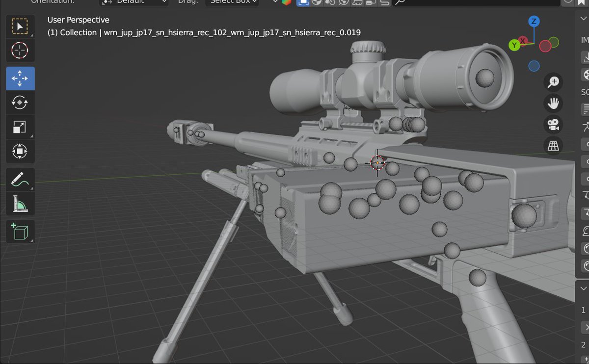
Task: Click the '(1) Collection | wm_jup_jp17...' object text
Action: pyautogui.click(x=204, y=33)
